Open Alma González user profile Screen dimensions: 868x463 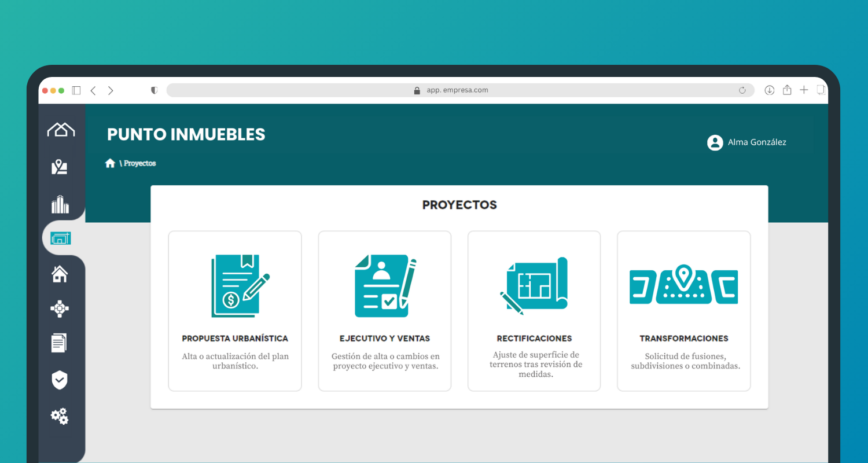[x=746, y=142]
